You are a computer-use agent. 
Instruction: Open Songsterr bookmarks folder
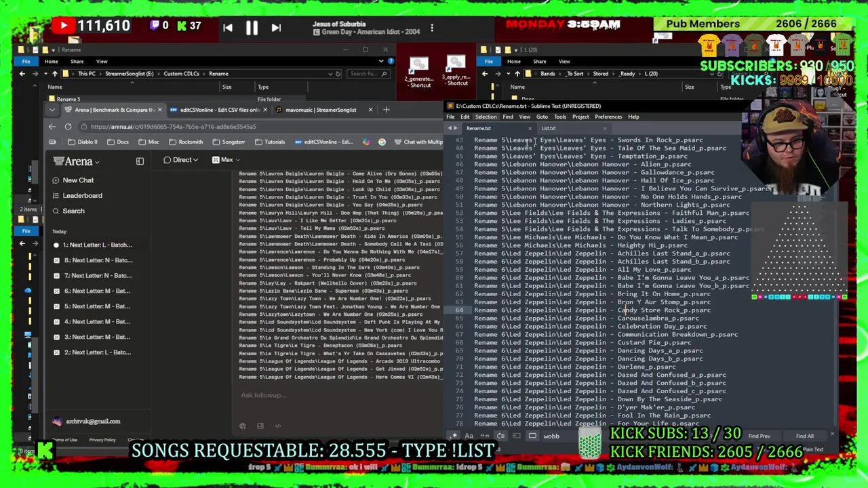(x=229, y=142)
